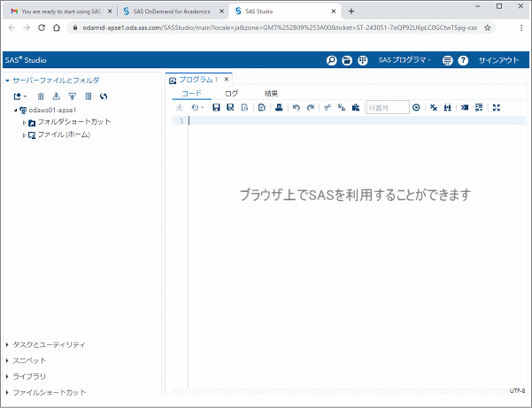Viewport: 532px width, 408px height.
Task: Paste code with the clipboard icon
Action: (x=356, y=107)
